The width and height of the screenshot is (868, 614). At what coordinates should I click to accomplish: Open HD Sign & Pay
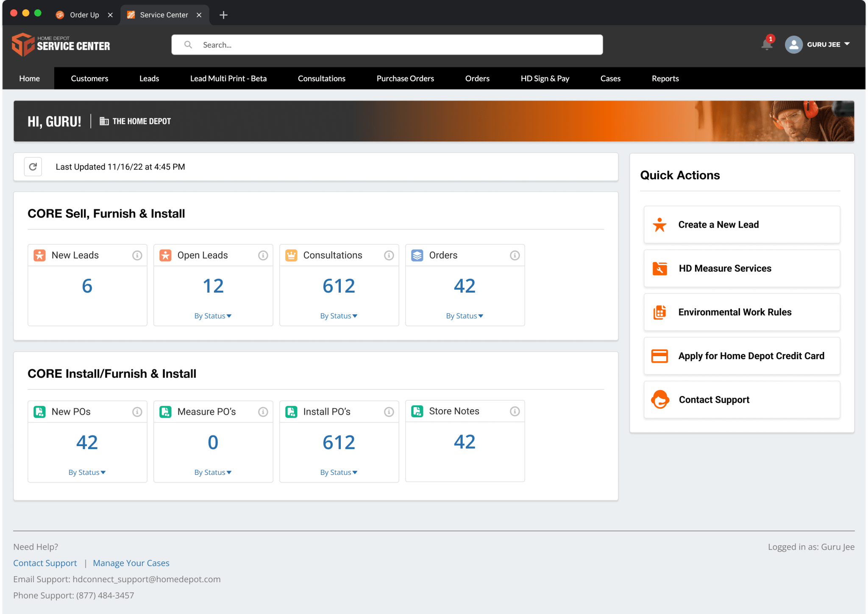(x=545, y=78)
